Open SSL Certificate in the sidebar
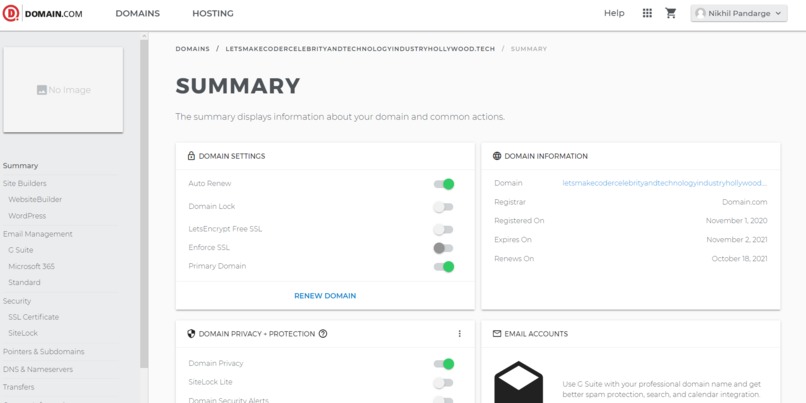 coord(33,317)
